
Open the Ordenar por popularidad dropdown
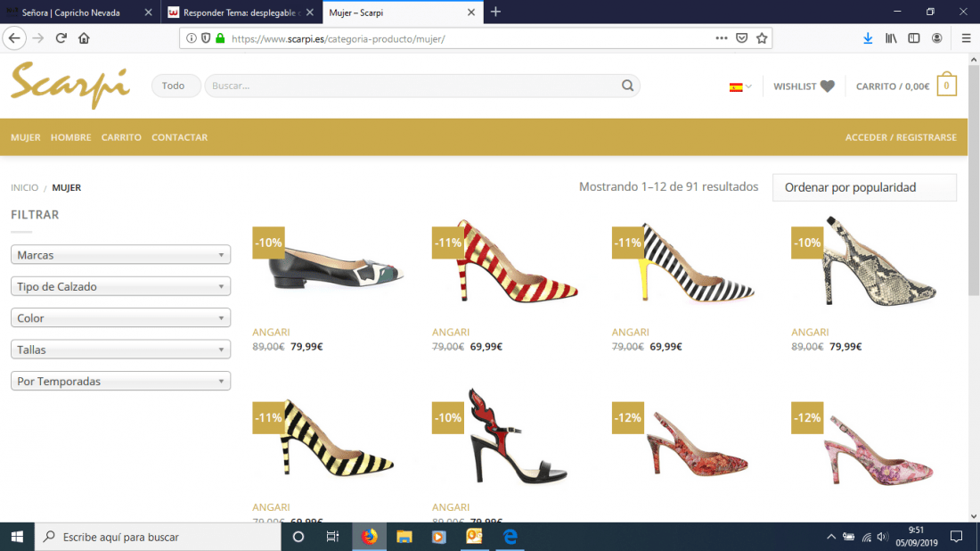864,187
